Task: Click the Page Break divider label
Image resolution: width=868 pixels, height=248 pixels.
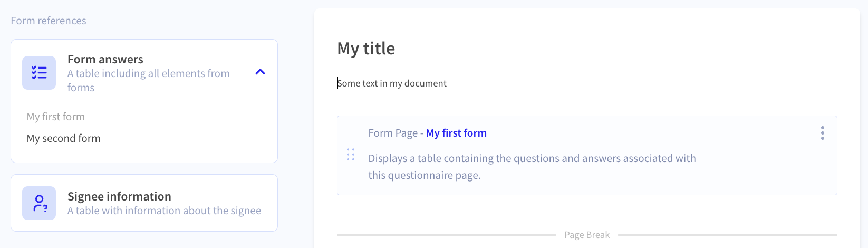Action: pos(587,235)
